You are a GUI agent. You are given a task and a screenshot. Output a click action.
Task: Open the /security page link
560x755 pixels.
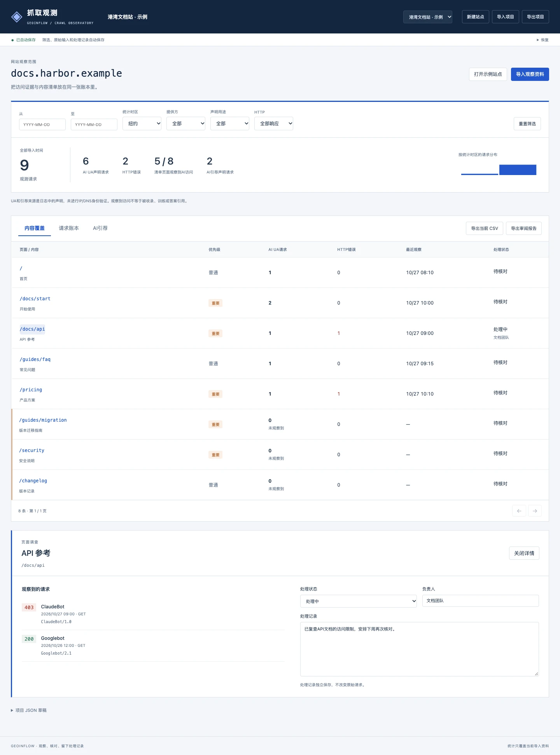(x=32, y=450)
